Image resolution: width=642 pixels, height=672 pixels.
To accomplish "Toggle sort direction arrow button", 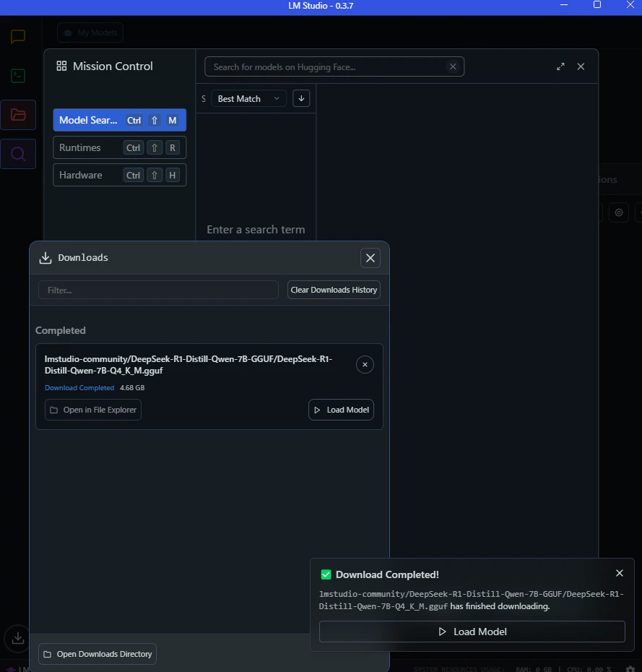I will (x=301, y=98).
